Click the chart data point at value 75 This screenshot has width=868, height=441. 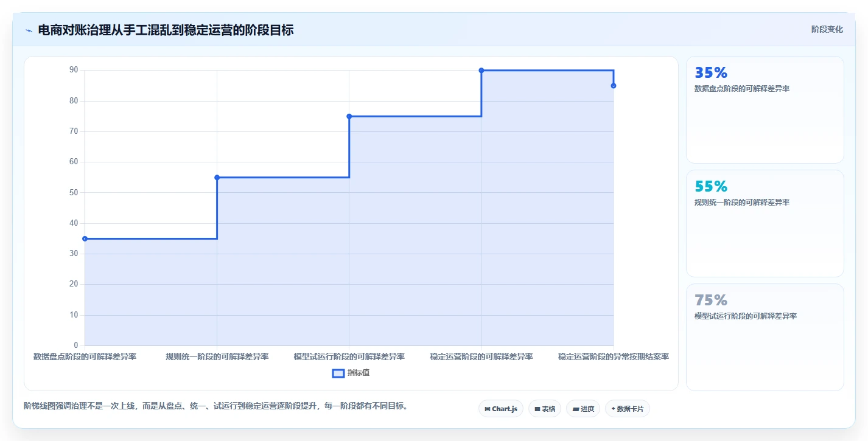point(349,116)
